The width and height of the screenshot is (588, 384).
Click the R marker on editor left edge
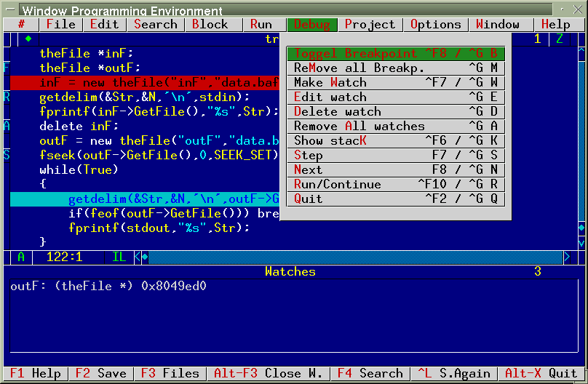pos(7,97)
